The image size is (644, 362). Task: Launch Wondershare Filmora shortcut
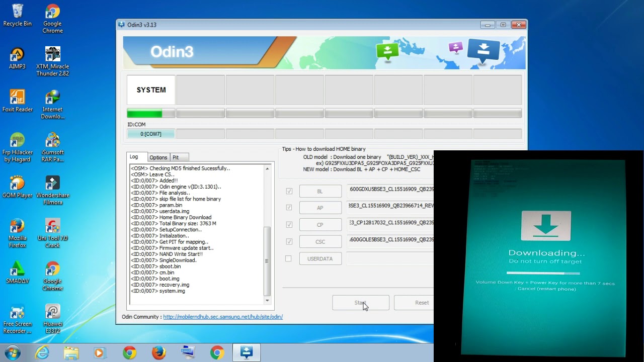tap(52, 191)
